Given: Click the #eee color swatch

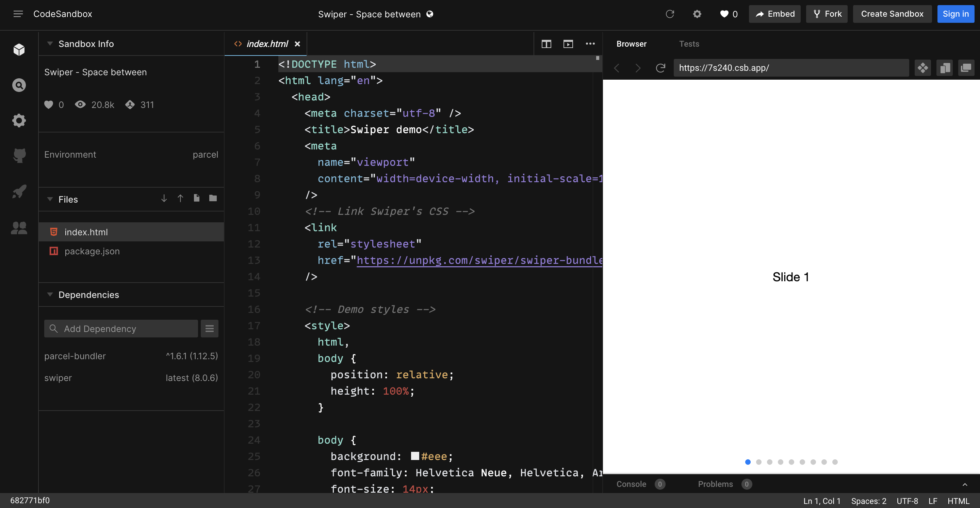Looking at the screenshot, I should coord(415,456).
